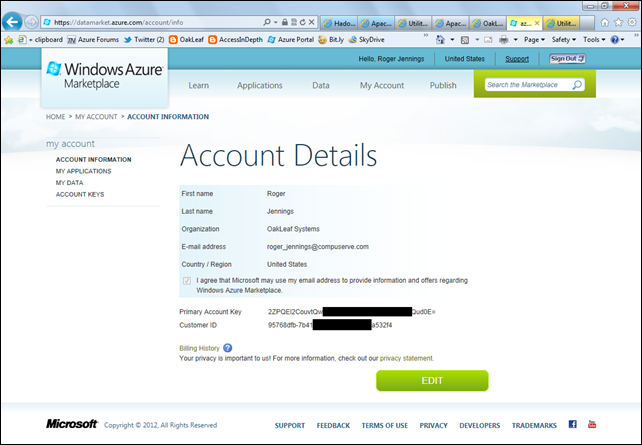642x445 pixels.
Task: Switch to the yellow Utilit... tab at far right
Action: tap(562, 23)
